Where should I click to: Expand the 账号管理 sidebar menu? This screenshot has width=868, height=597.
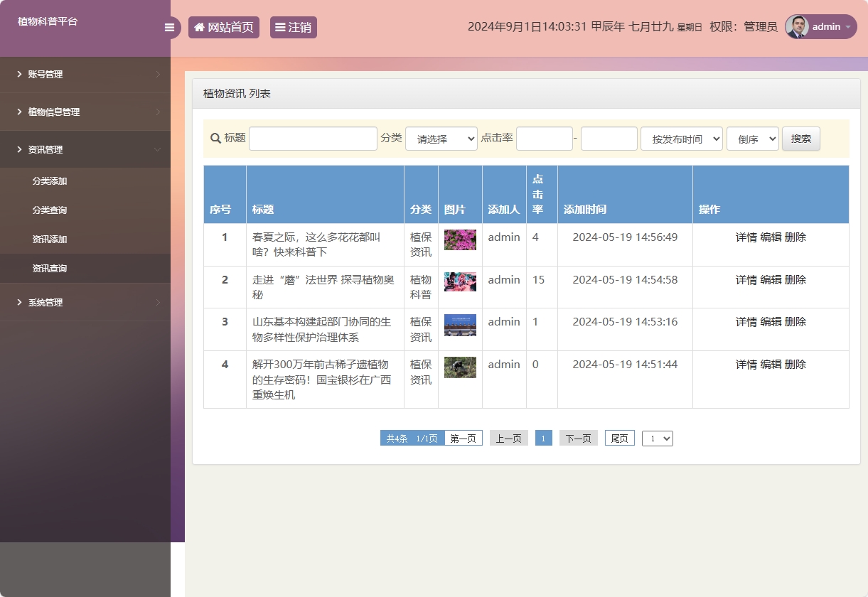click(85, 75)
